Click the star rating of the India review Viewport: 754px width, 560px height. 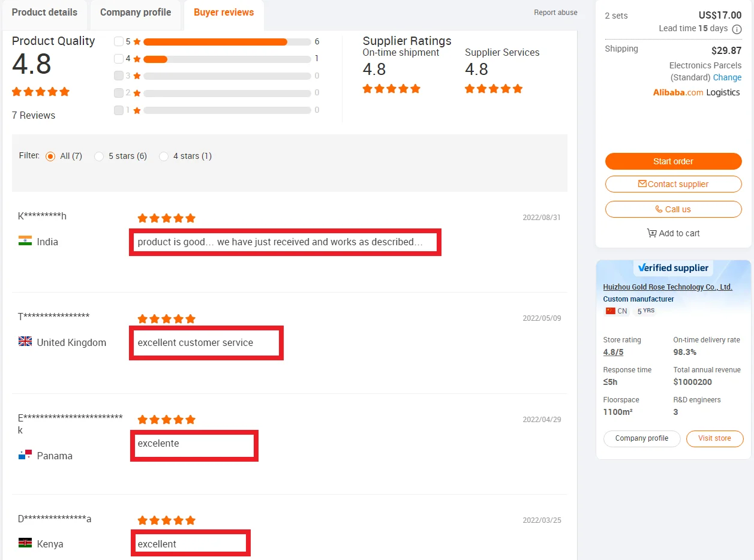[x=167, y=218]
